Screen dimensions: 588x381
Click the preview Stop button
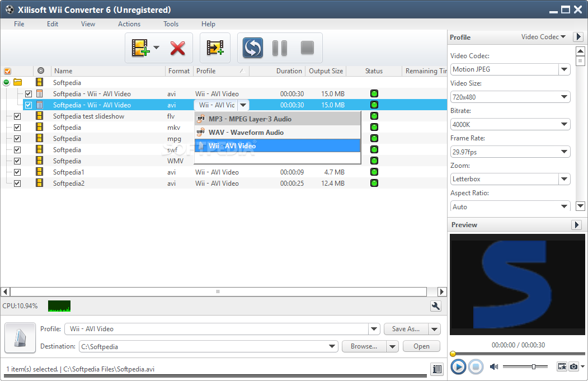476,366
